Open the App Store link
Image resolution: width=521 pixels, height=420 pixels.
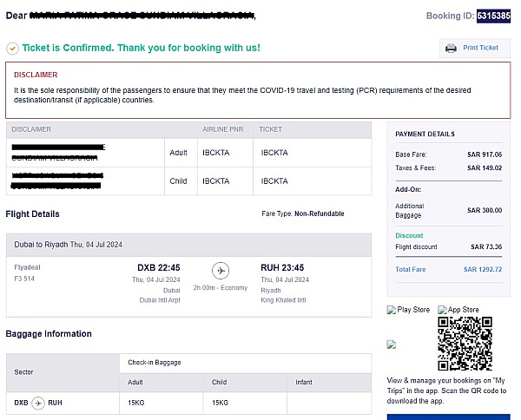point(458,310)
